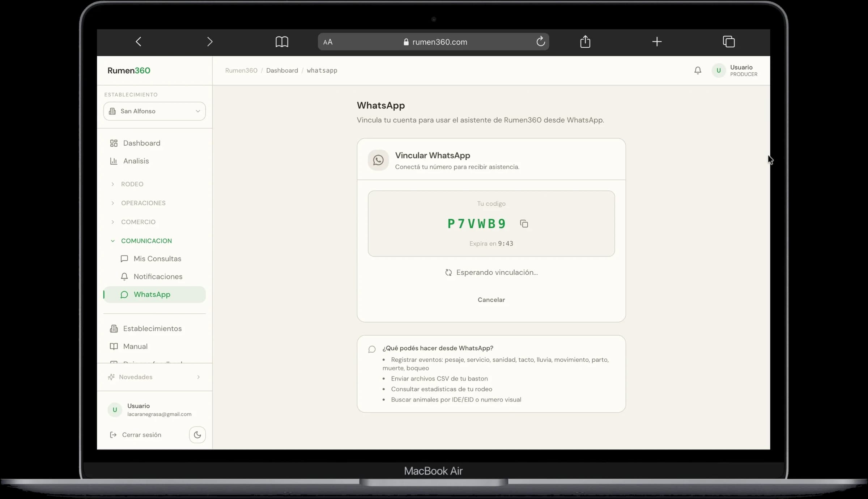Collapse the COMUNICACION section

(146, 241)
